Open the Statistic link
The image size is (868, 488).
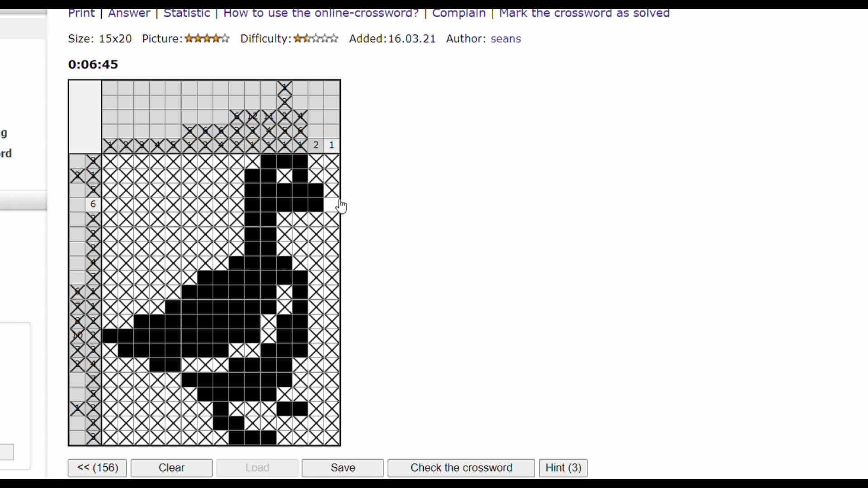(x=187, y=13)
